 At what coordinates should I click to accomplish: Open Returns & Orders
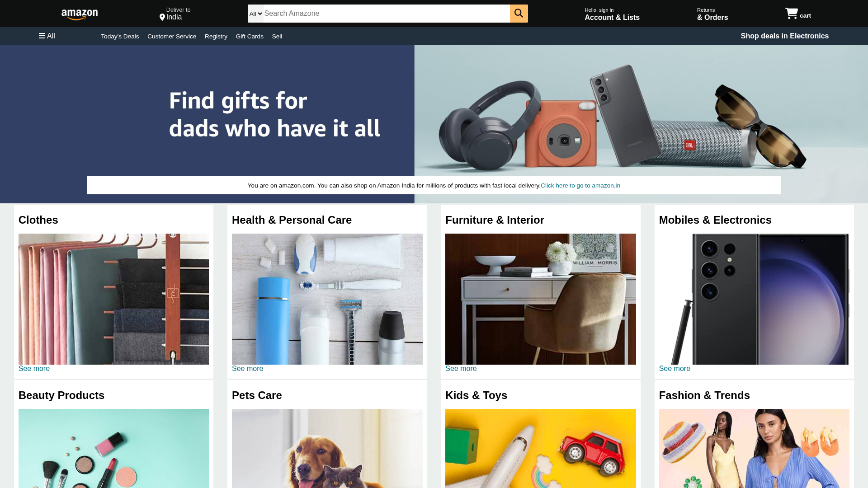coord(712,14)
